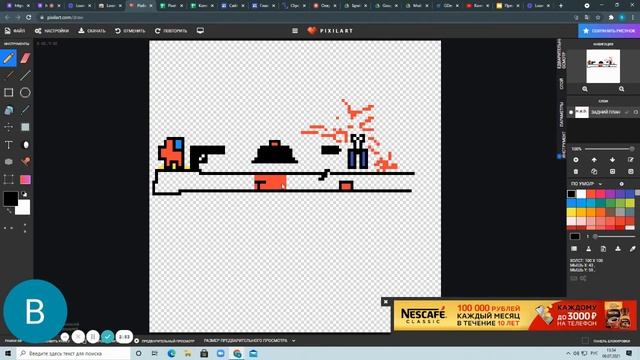Click the Windows taskbar search box
This screenshot has height=360, width=640.
click(x=73, y=353)
